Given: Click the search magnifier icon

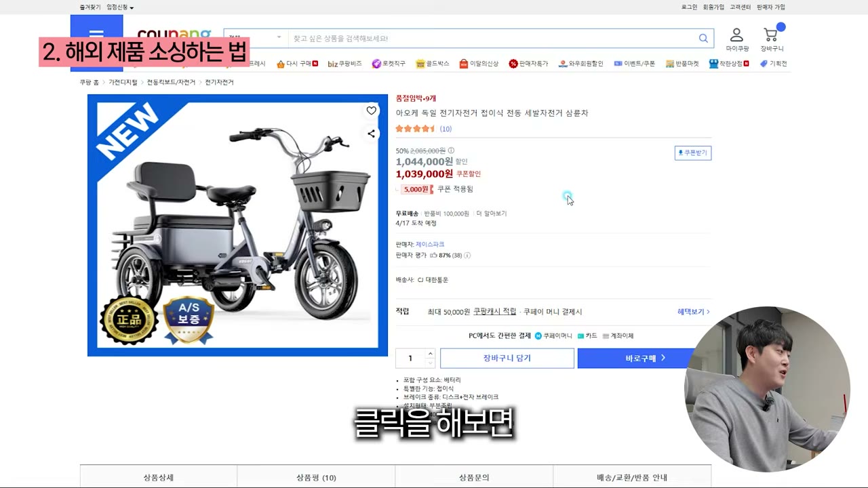Looking at the screenshot, I should pyautogui.click(x=703, y=39).
